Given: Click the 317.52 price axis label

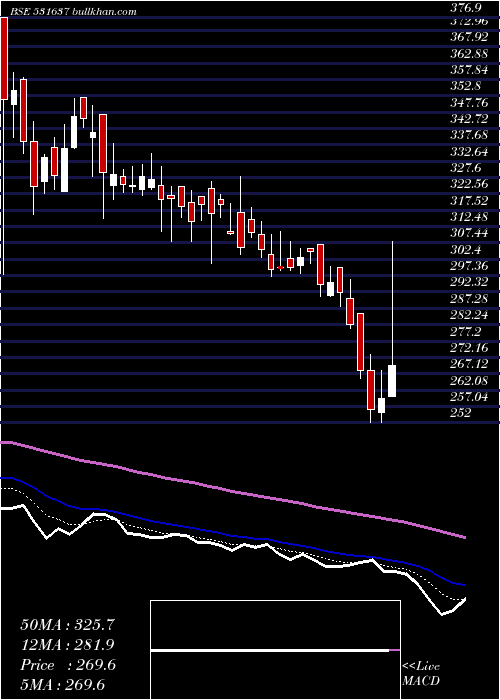Looking at the screenshot, I should [x=470, y=201].
